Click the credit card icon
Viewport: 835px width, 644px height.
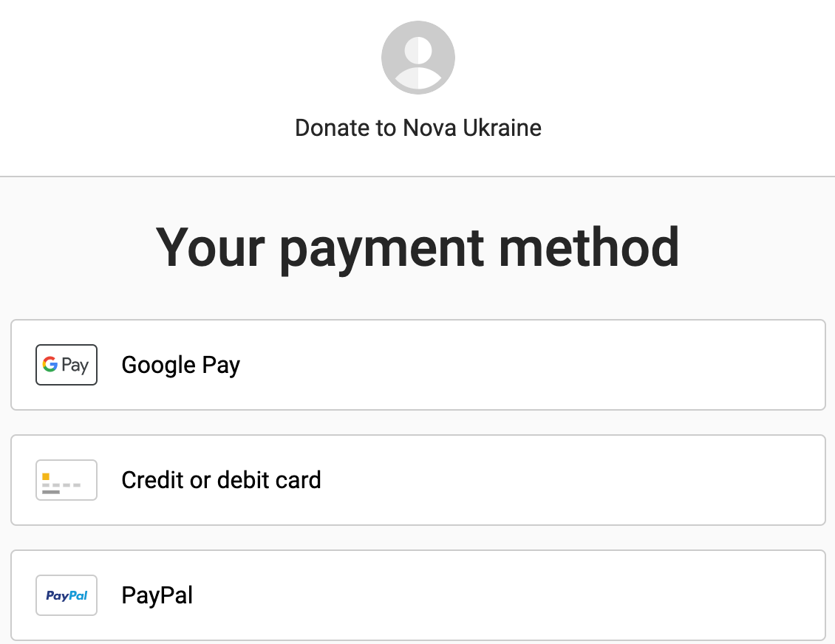click(66, 479)
